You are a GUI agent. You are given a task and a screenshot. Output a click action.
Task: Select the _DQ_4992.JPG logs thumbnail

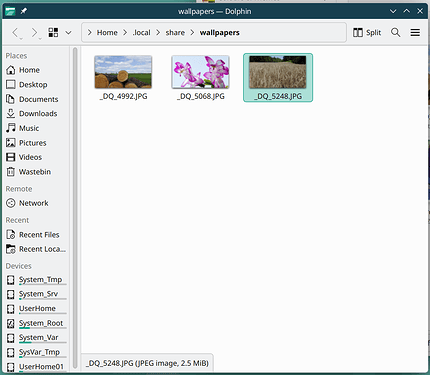tap(123, 72)
